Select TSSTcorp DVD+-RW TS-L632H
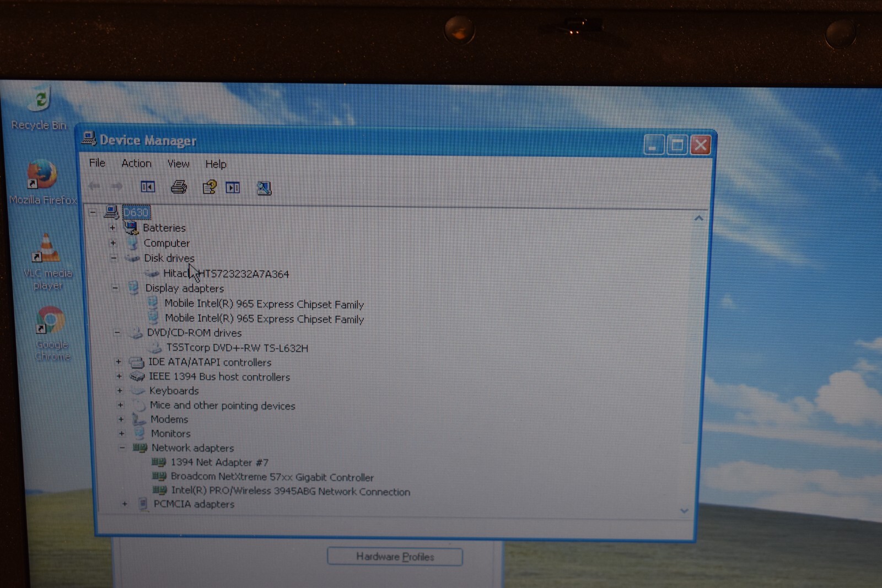This screenshot has width=882, height=588. (x=237, y=348)
